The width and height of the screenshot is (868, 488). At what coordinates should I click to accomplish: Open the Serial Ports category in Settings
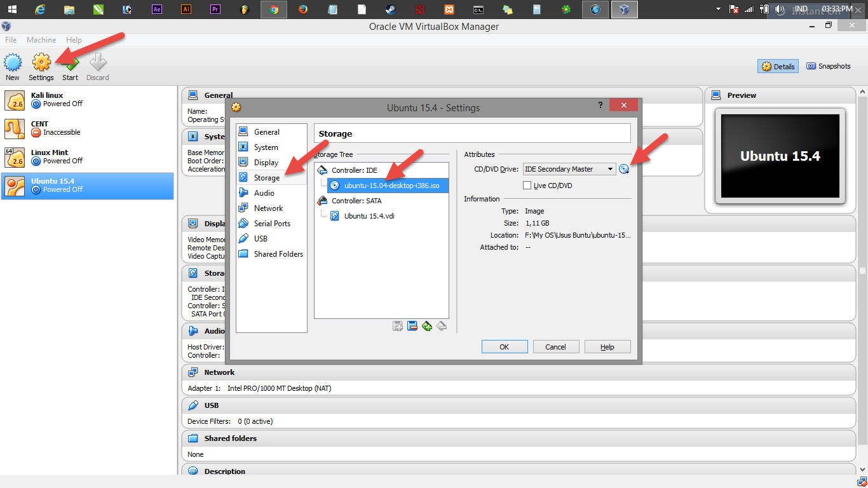pyautogui.click(x=271, y=224)
